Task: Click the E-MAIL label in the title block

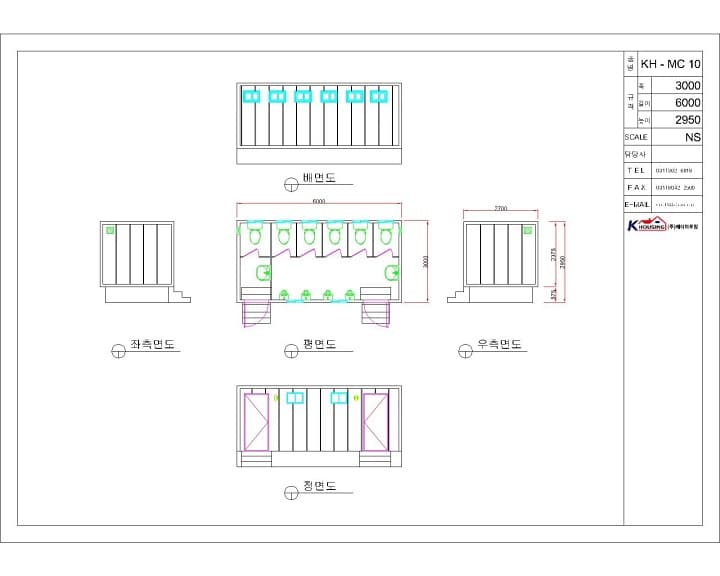Action: pyautogui.click(x=637, y=204)
